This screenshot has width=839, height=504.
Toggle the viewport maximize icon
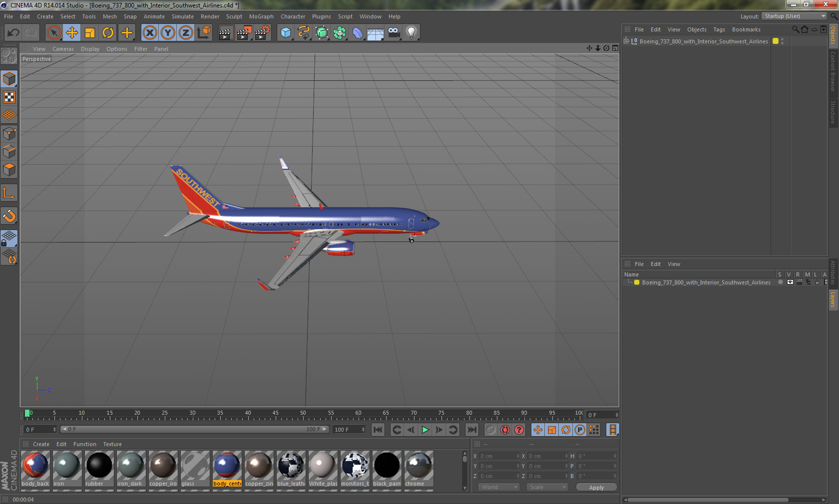point(615,48)
